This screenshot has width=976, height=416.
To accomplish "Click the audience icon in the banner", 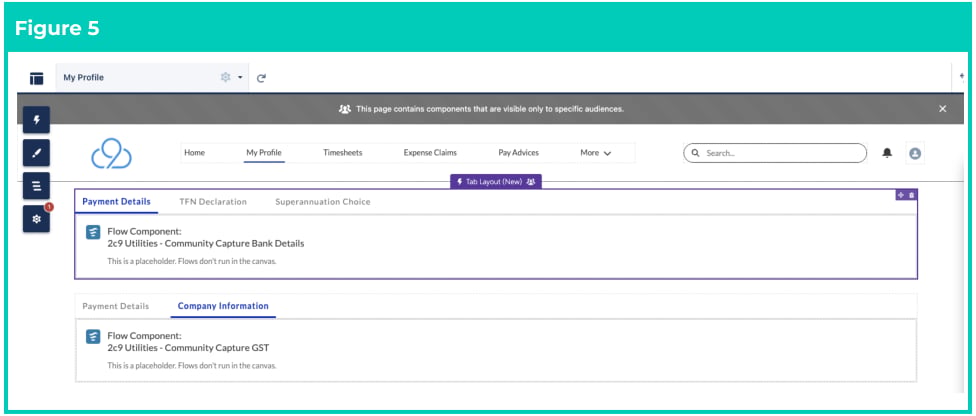I will click(345, 108).
